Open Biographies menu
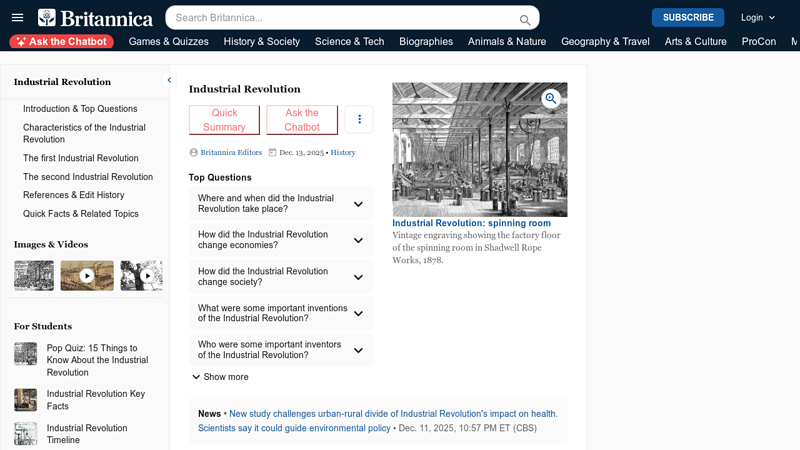The height and width of the screenshot is (450, 800). coord(426,42)
